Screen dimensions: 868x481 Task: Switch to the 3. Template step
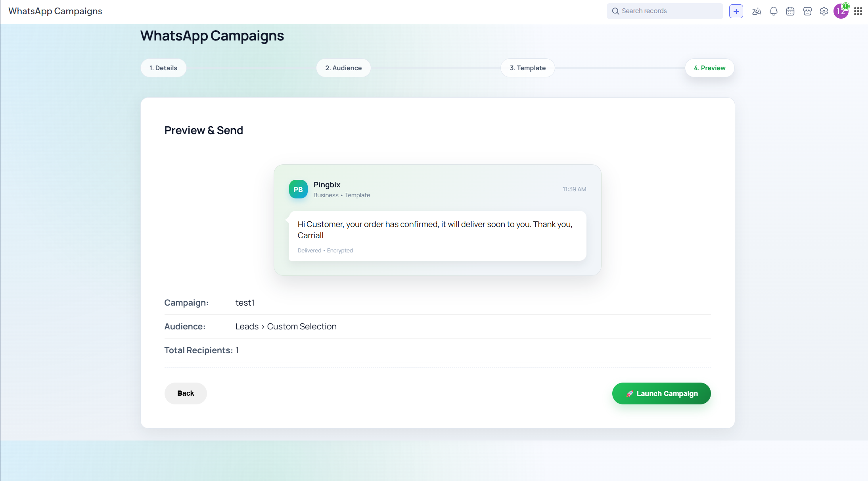tap(527, 68)
